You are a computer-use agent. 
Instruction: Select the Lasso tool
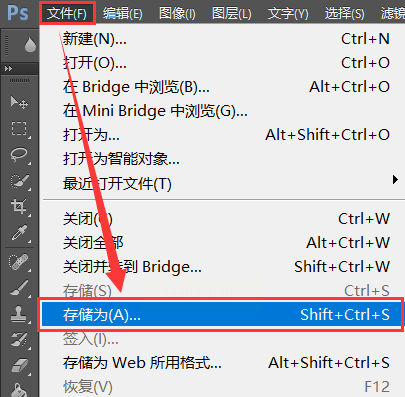point(19,155)
